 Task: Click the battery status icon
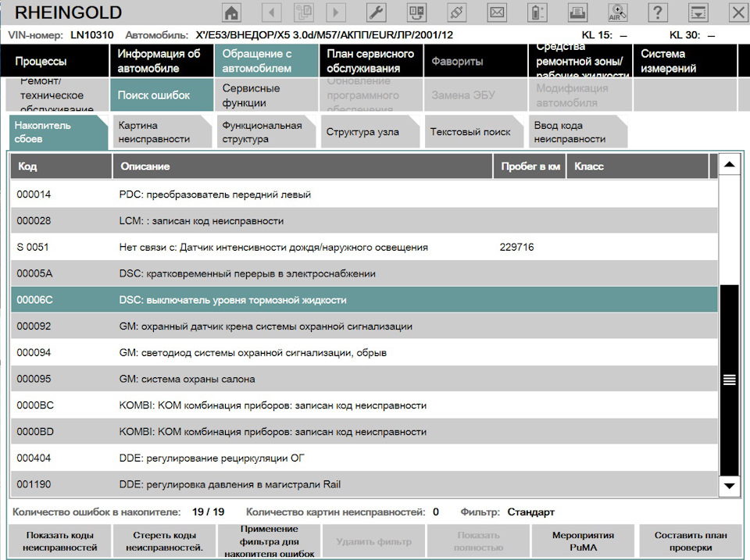tap(537, 12)
